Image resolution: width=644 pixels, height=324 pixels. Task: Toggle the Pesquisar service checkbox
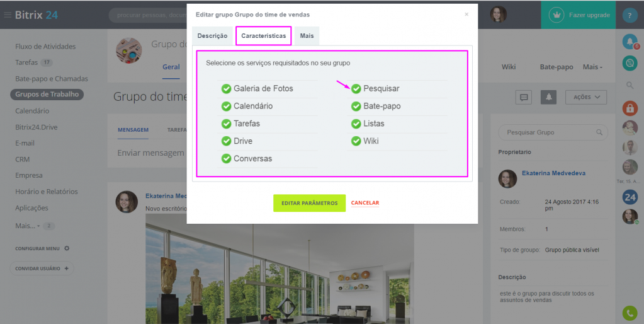[356, 89]
